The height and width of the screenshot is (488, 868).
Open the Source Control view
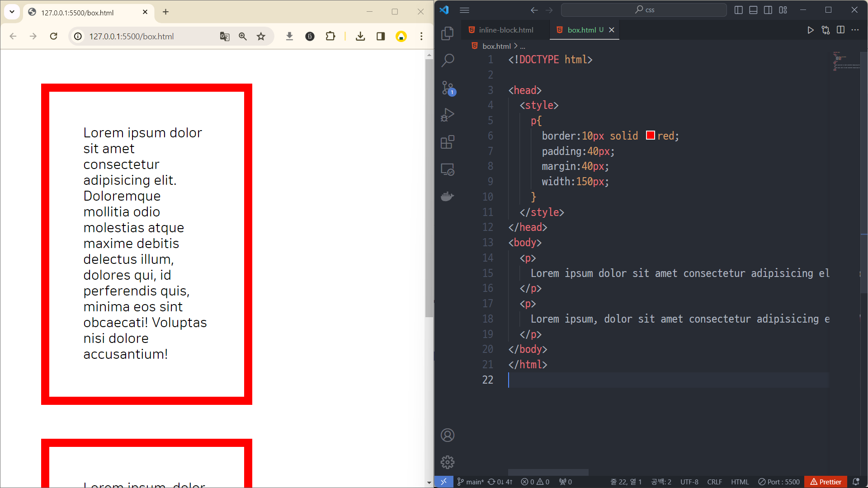coord(447,88)
